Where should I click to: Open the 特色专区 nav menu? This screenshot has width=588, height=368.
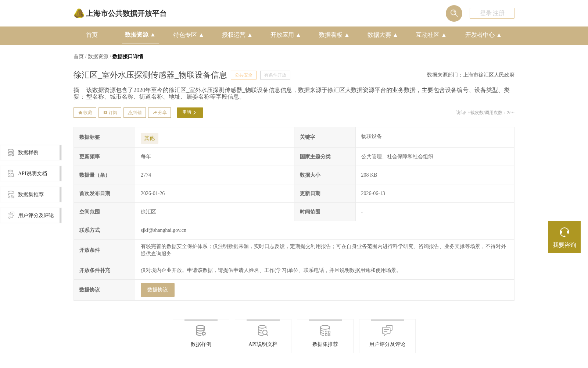pyautogui.click(x=189, y=35)
